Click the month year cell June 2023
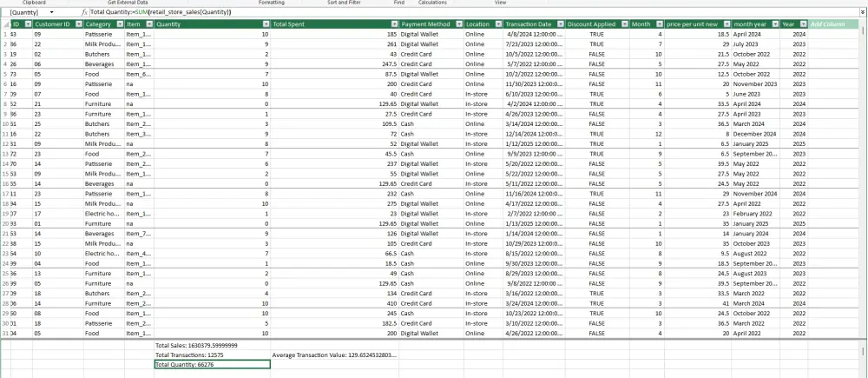This screenshot has height=378, width=868. coord(756,94)
